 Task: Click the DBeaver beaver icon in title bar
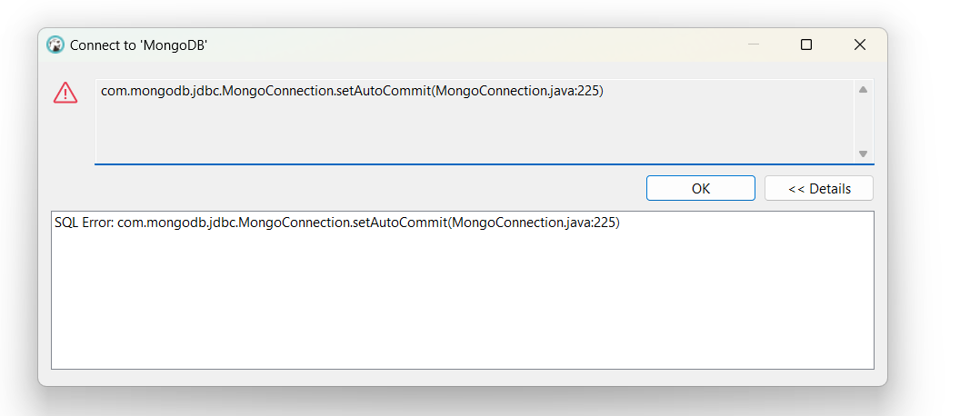click(x=55, y=45)
